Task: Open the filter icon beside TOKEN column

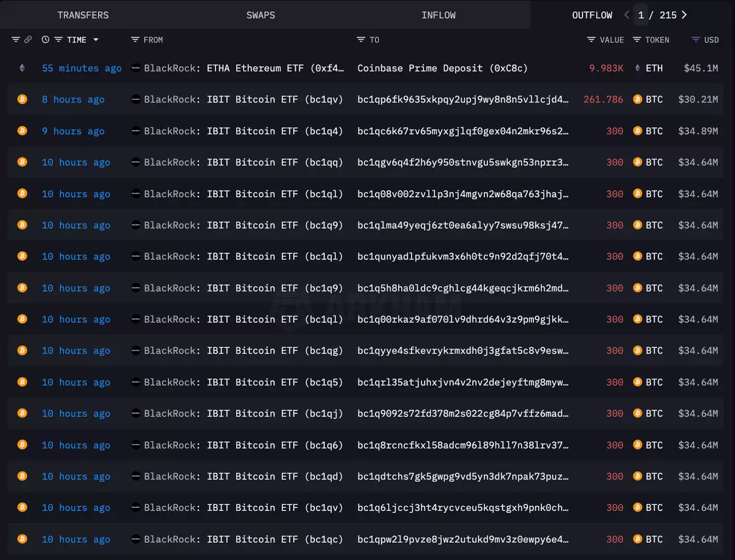Action: pyautogui.click(x=637, y=40)
